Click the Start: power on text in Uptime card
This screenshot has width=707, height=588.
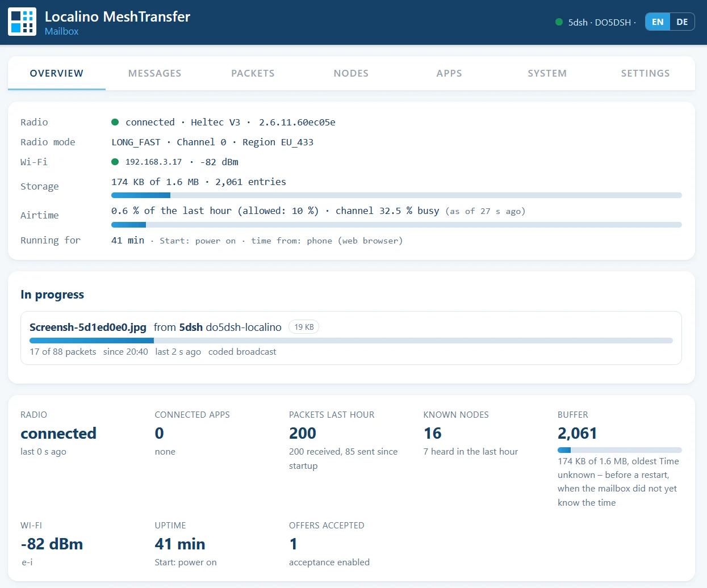[x=186, y=562]
